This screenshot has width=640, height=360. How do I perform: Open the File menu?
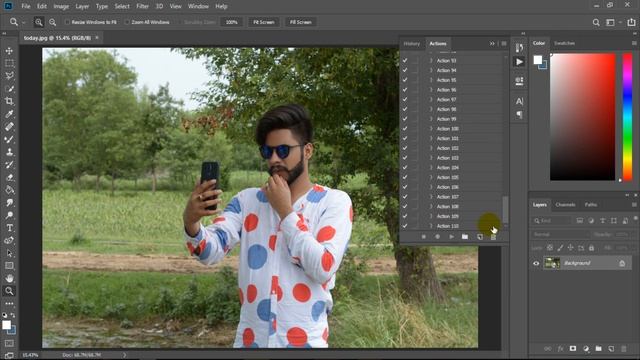[26, 7]
